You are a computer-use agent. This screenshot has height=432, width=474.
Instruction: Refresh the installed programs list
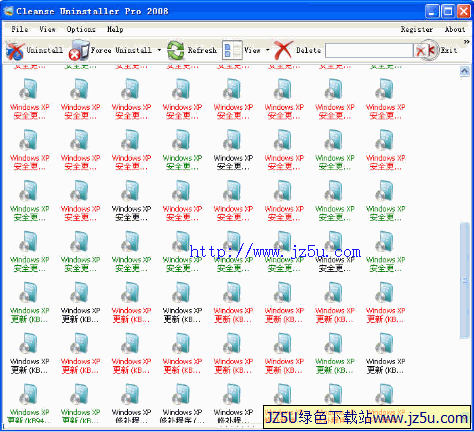192,50
